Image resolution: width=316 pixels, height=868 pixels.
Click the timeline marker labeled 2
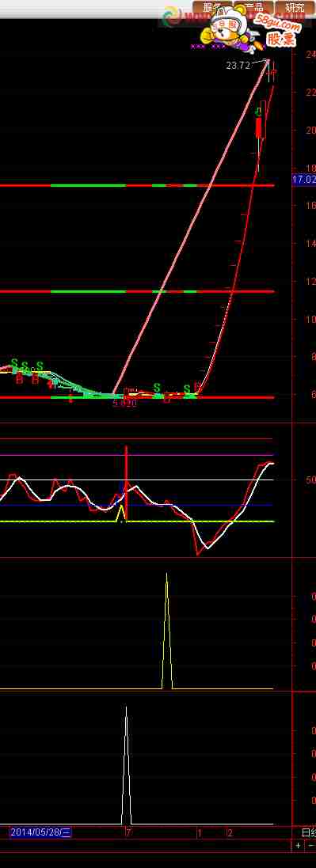[230, 832]
